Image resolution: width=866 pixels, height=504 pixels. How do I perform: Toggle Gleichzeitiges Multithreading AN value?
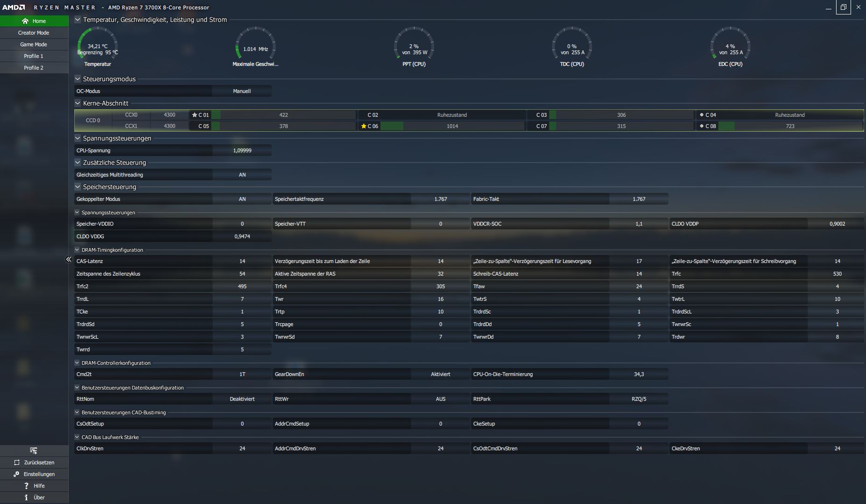point(242,175)
